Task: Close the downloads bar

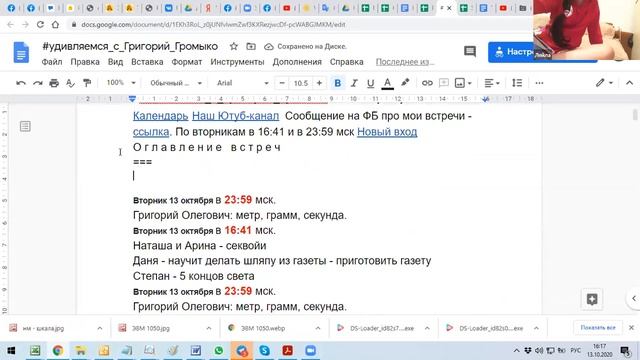Action: click(x=631, y=328)
